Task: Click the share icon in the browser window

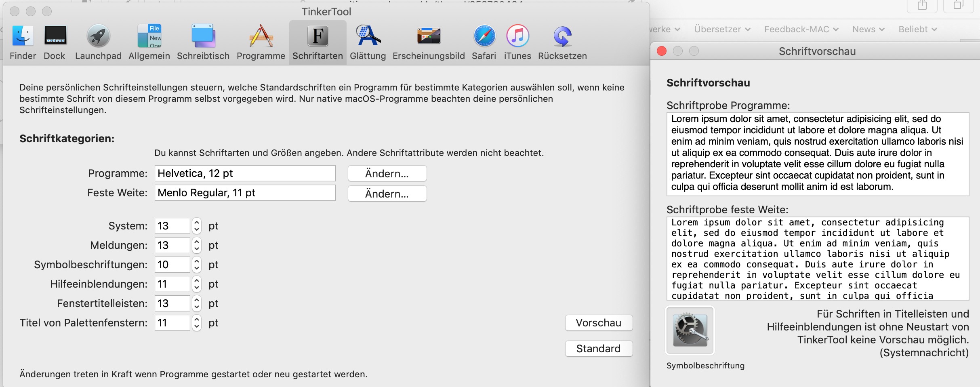Action: tap(922, 6)
